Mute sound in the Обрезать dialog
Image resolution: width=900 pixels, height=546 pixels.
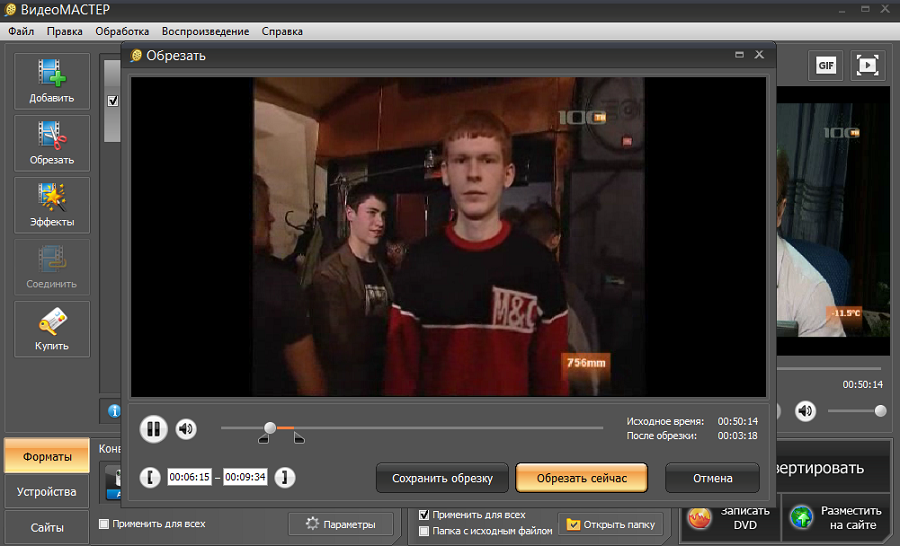point(186,429)
